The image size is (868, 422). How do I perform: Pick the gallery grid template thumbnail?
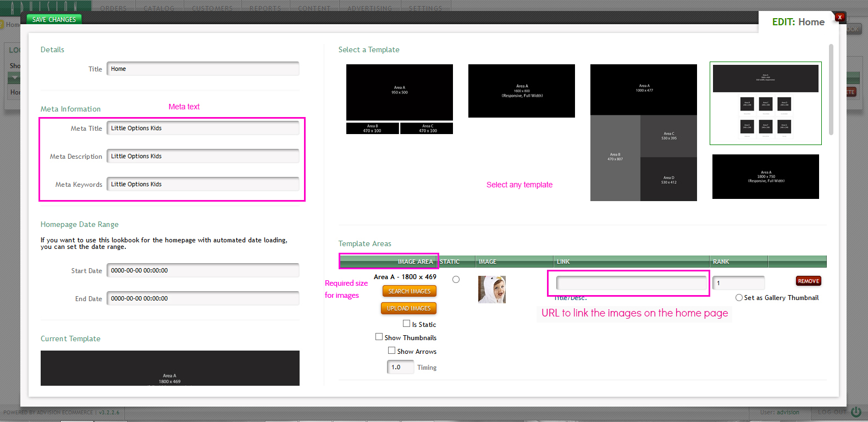tap(765, 103)
